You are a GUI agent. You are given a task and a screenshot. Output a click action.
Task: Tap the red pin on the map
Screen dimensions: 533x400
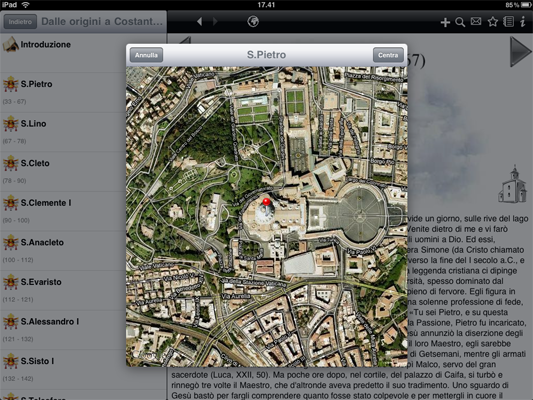266,202
